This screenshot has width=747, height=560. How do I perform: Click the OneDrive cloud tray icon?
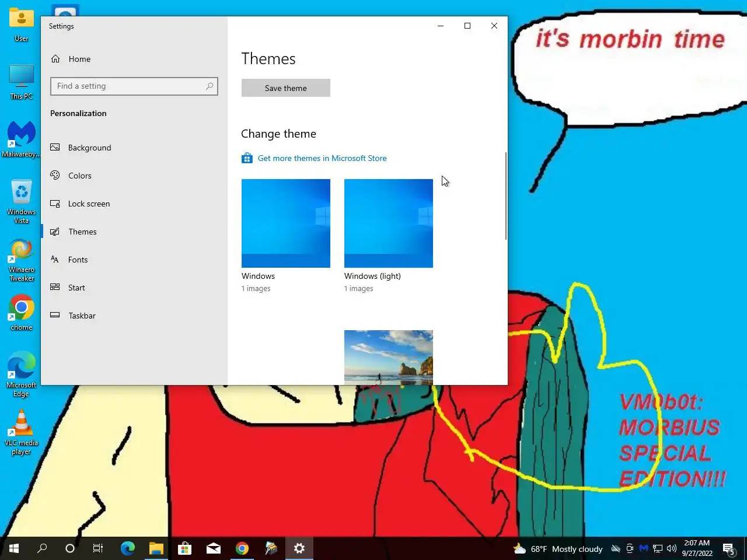click(616, 548)
